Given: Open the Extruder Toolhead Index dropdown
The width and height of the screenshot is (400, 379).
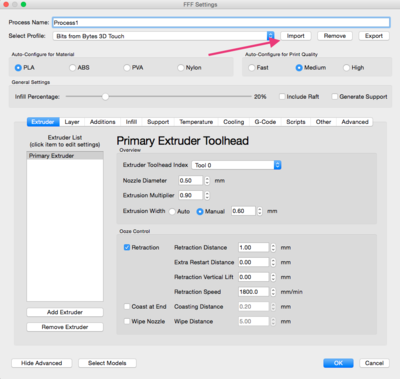Looking at the screenshot, I should point(236,165).
